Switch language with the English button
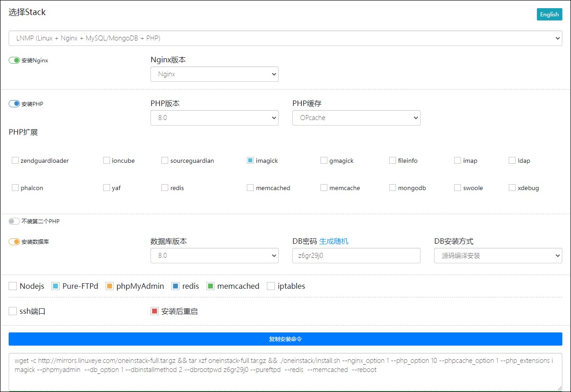 click(549, 15)
